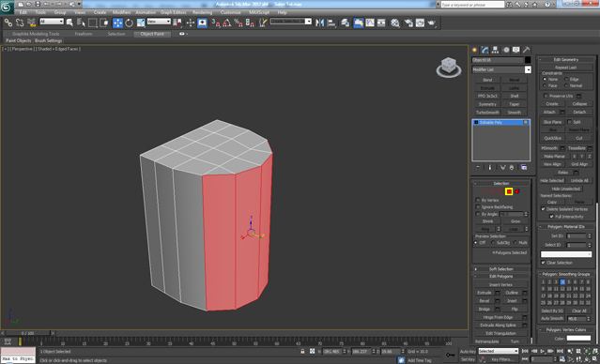Viewport: 600px width, 364px height.
Task: Open the Display command panel tab
Action: [x=516, y=50]
